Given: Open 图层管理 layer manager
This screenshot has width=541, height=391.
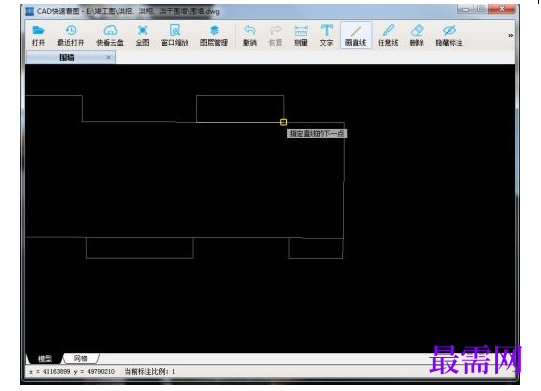Looking at the screenshot, I should (x=214, y=35).
